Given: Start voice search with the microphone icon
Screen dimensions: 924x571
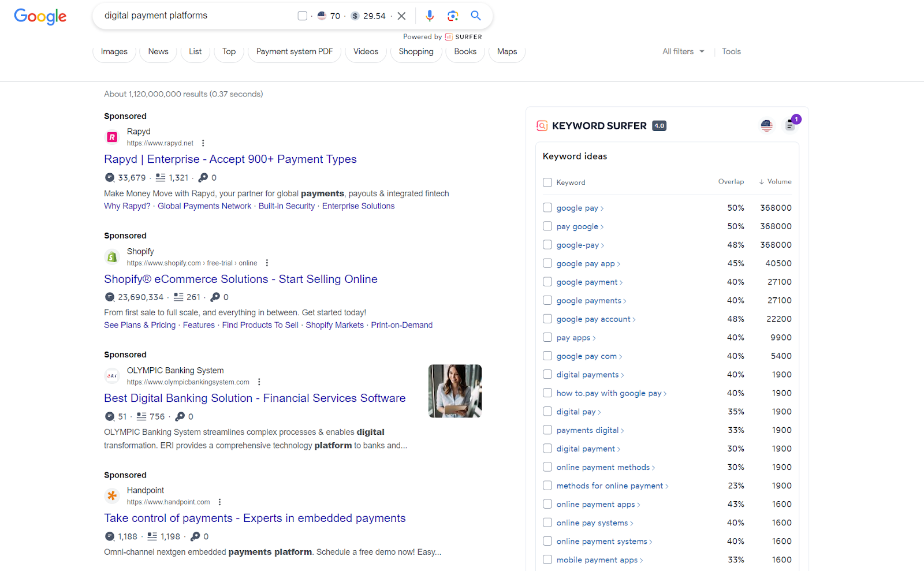Looking at the screenshot, I should click(x=430, y=16).
